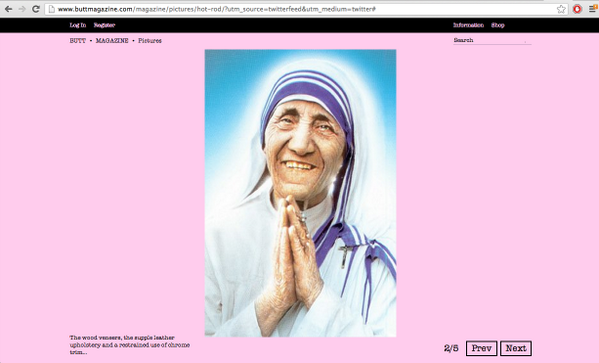
Task: Focus the URL address bar
Action: coord(306,9)
